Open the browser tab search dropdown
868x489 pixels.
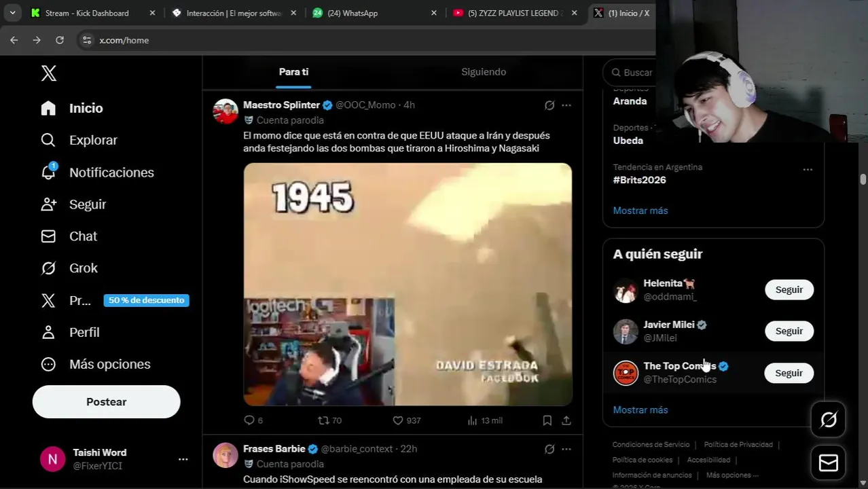(x=12, y=13)
